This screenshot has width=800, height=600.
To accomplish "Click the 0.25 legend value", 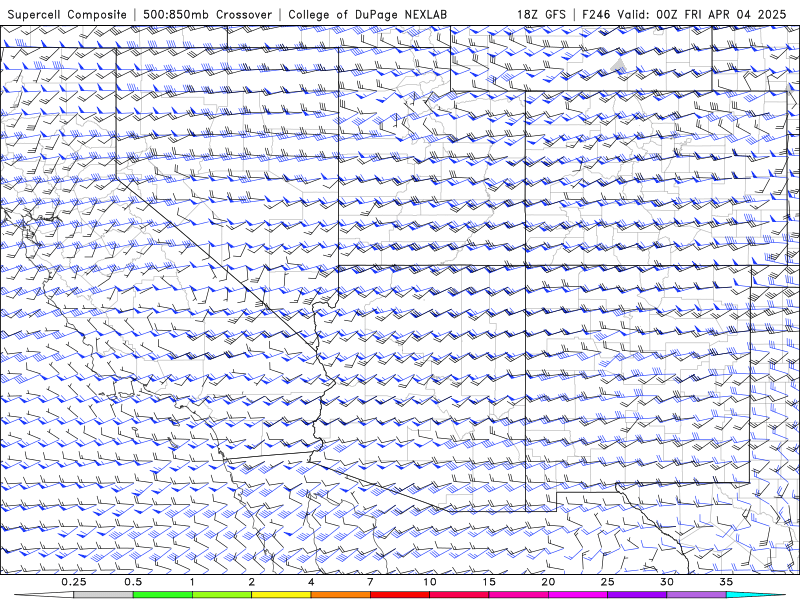I will 74,582.
